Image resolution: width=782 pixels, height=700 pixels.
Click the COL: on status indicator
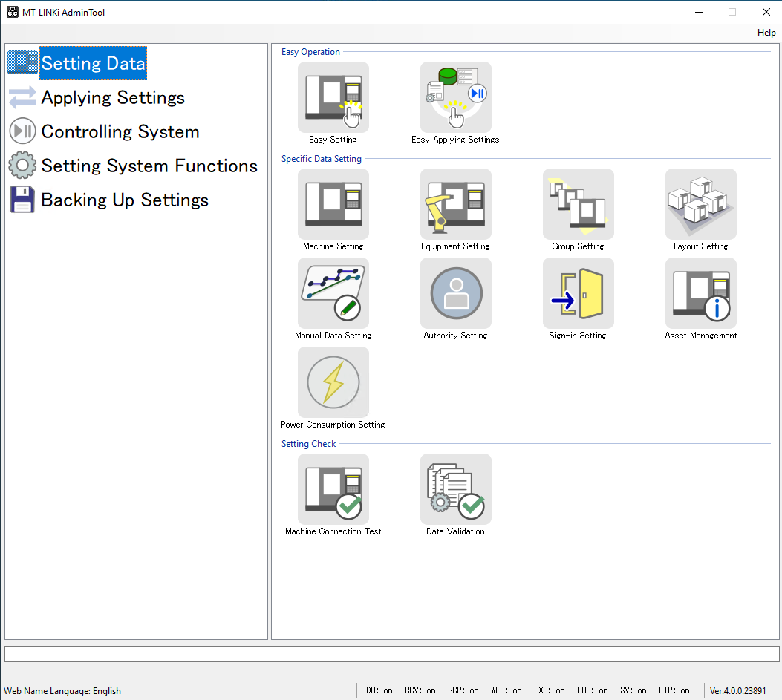[593, 690]
